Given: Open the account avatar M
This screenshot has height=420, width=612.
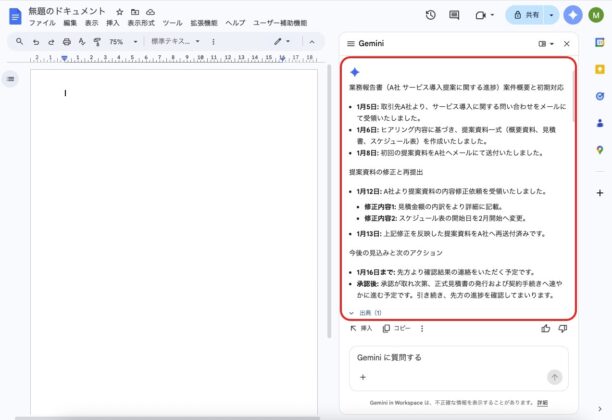Looking at the screenshot, I should tap(596, 15).
